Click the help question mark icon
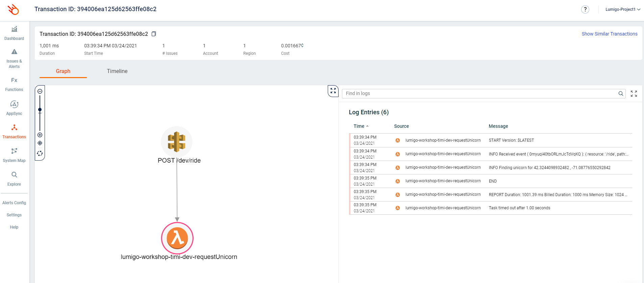This screenshot has height=283, width=644. [x=585, y=9]
